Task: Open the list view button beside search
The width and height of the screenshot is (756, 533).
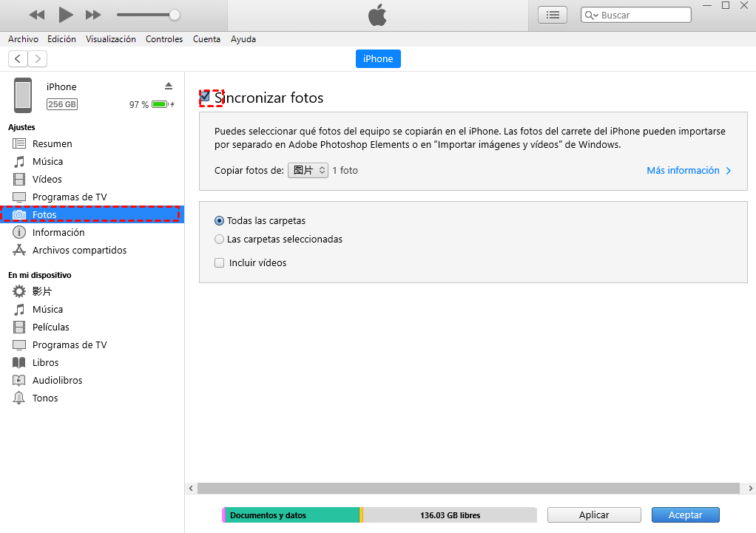Action: [x=552, y=15]
